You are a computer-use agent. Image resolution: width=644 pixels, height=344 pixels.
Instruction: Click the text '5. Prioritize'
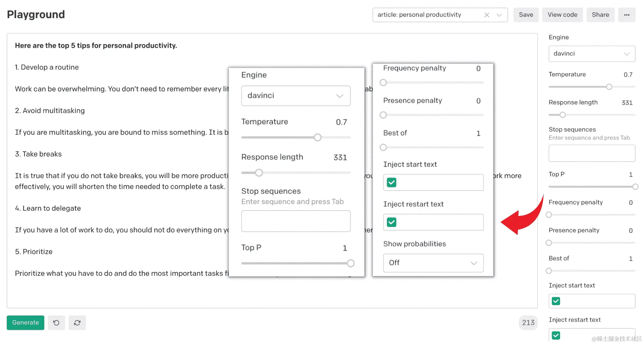click(34, 252)
